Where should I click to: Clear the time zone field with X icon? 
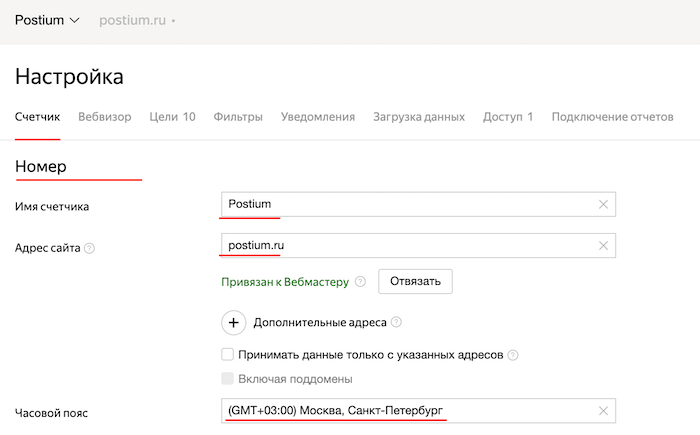(603, 411)
